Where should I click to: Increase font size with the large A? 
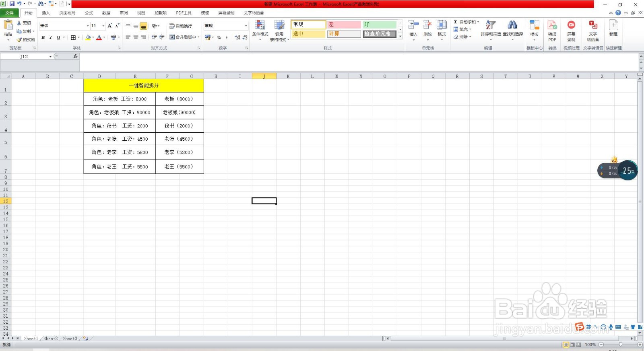109,26
